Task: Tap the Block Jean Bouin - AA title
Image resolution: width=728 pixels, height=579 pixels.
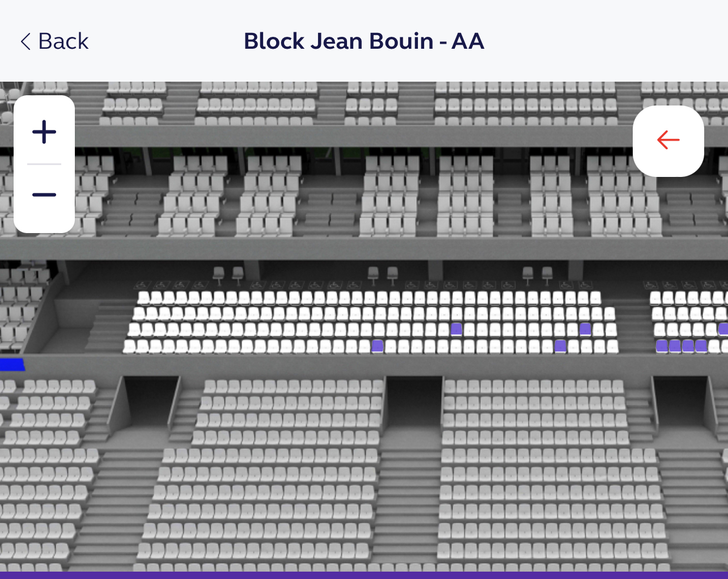Action: click(x=364, y=41)
